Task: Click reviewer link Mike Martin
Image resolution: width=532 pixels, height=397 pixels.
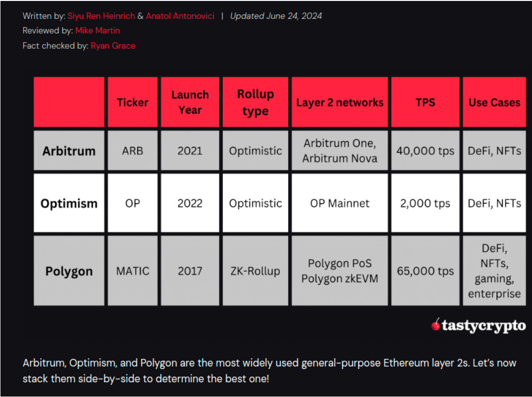Action: click(98, 30)
